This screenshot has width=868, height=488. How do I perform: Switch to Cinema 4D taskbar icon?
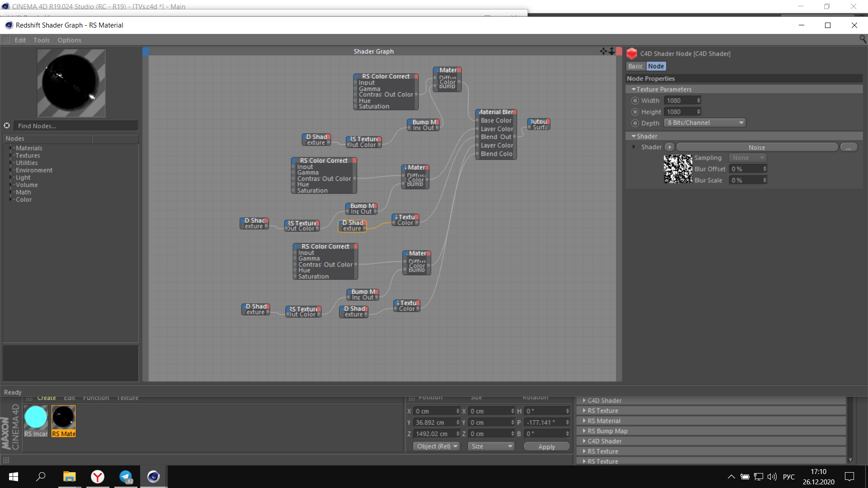click(154, 477)
